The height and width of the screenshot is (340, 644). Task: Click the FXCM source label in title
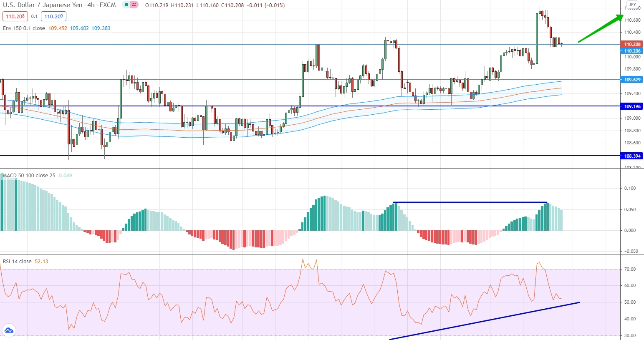pos(108,5)
